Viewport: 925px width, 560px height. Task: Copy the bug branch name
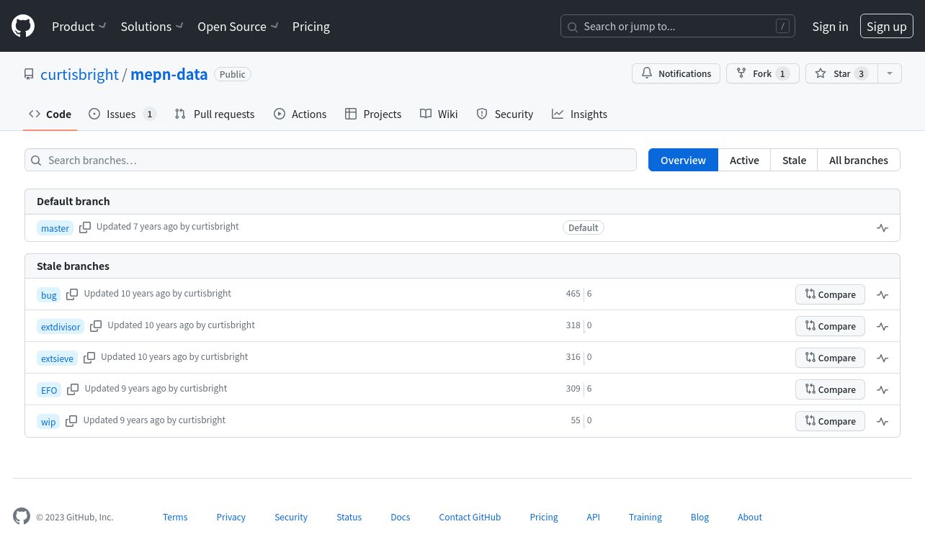click(72, 294)
